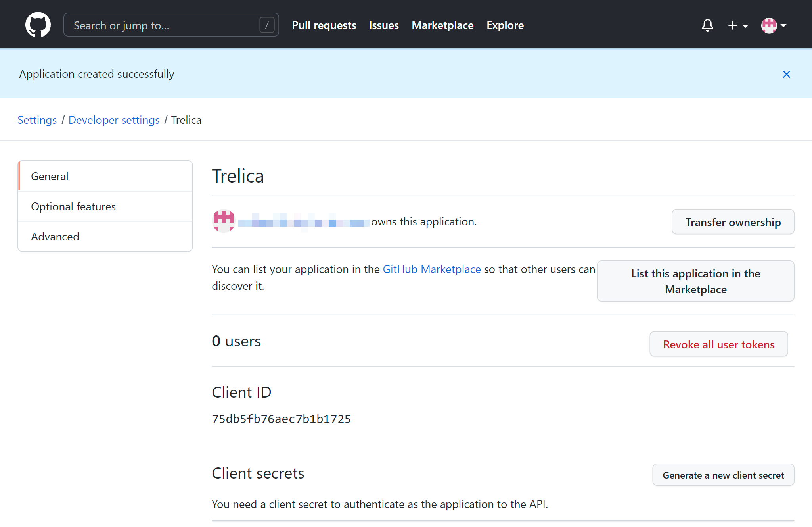This screenshot has height=527, width=812.
Task: Click Revoke all user tokens
Action: coord(718,344)
